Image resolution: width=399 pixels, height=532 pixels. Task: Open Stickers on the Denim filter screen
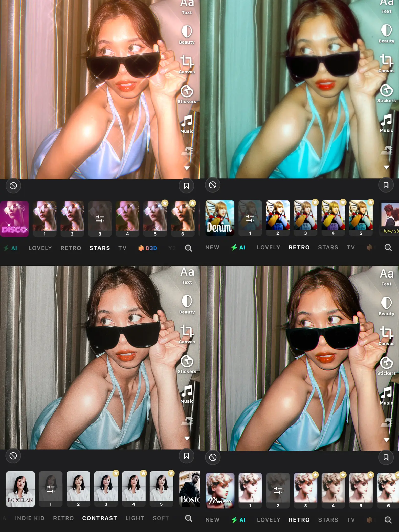[x=386, y=93]
